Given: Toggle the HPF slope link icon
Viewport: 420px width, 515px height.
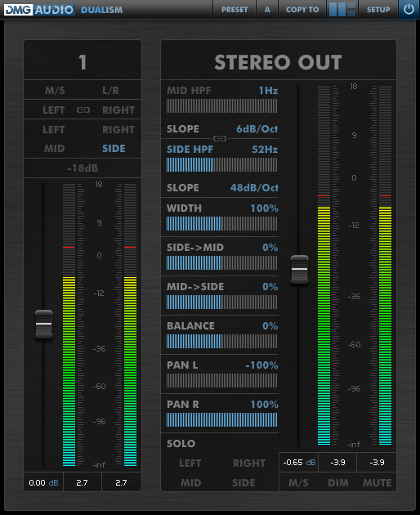Looking at the screenshot, I should [x=220, y=139].
